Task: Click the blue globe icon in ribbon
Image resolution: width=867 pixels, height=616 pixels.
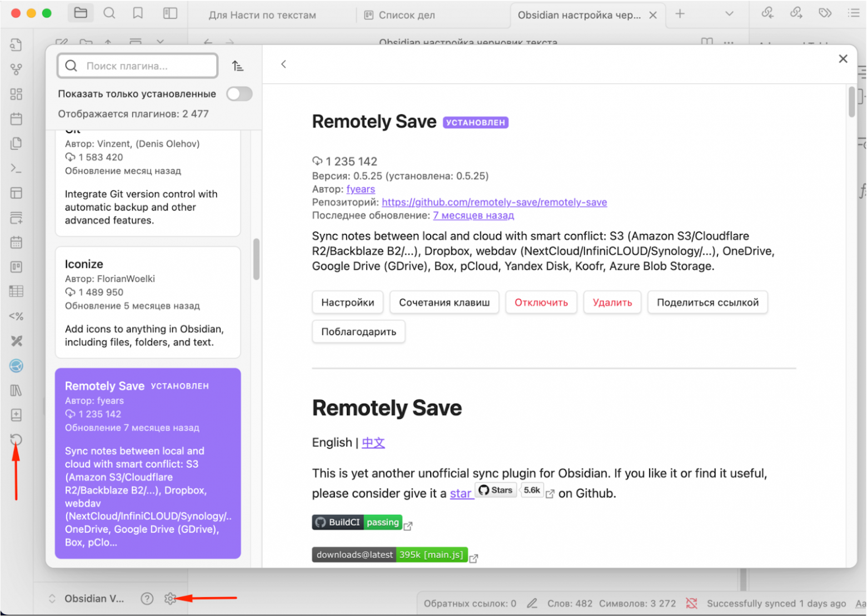Action: (x=16, y=365)
